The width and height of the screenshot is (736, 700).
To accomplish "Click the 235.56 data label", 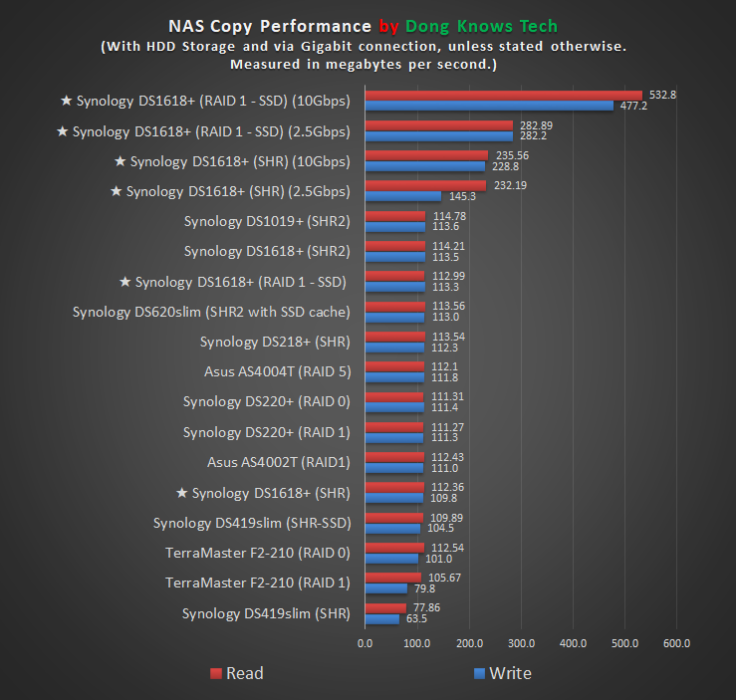I will click(x=512, y=155).
